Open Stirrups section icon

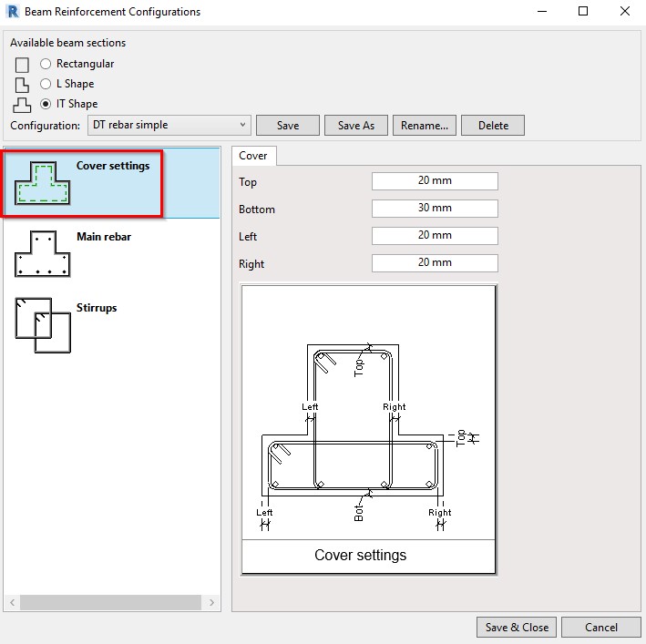43,325
